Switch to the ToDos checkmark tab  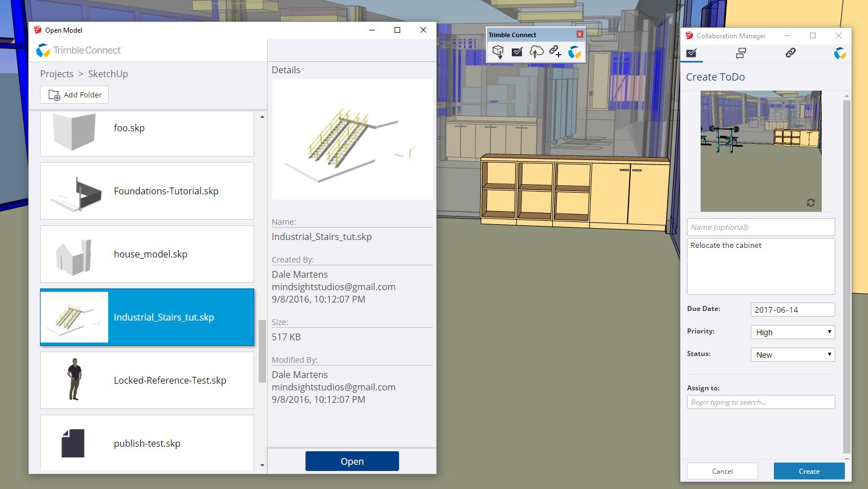point(691,54)
